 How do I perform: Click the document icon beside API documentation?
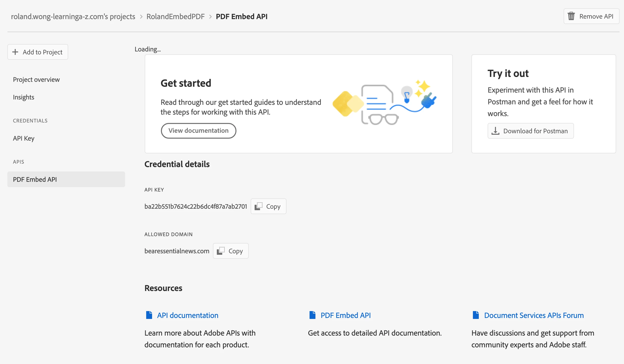(x=149, y=315)
